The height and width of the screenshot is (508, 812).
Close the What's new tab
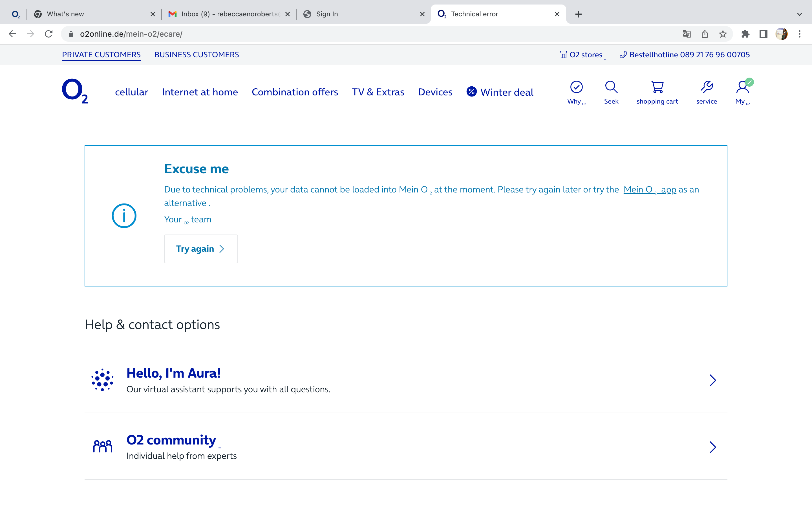(x=153, y=14)
